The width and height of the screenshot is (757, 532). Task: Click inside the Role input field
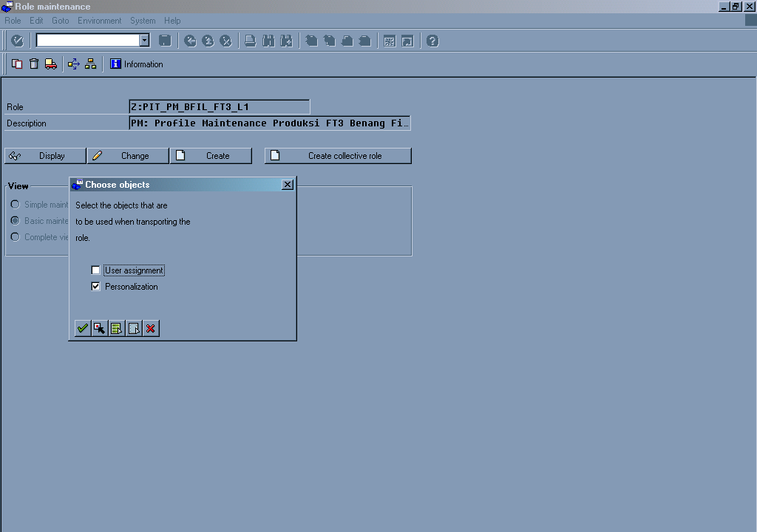click(218, 106)
